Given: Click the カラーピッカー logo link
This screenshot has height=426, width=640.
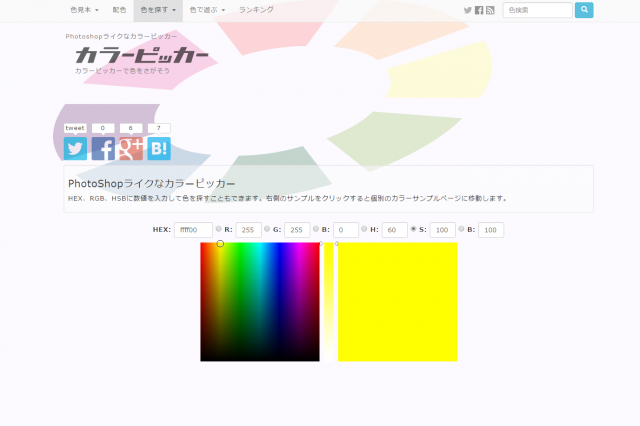Looking at the screenshot, I should pyautogui.click(x=141, y=56).
